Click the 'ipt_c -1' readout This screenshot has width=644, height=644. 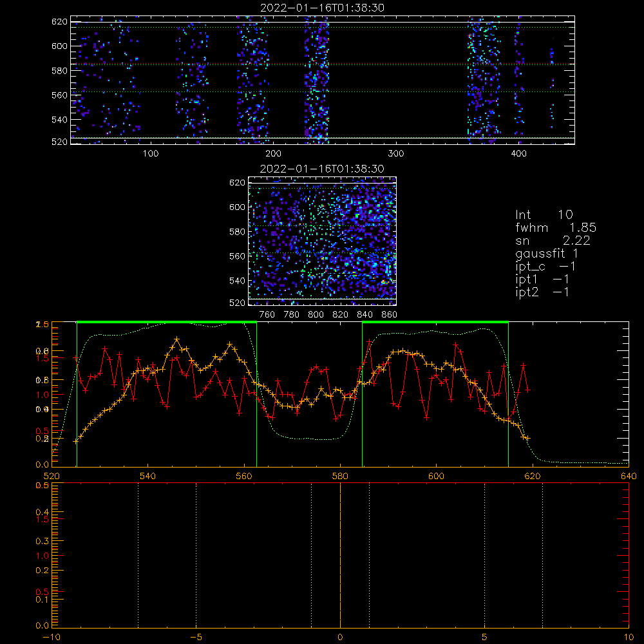pyautogui.click(x=545, y=267)
